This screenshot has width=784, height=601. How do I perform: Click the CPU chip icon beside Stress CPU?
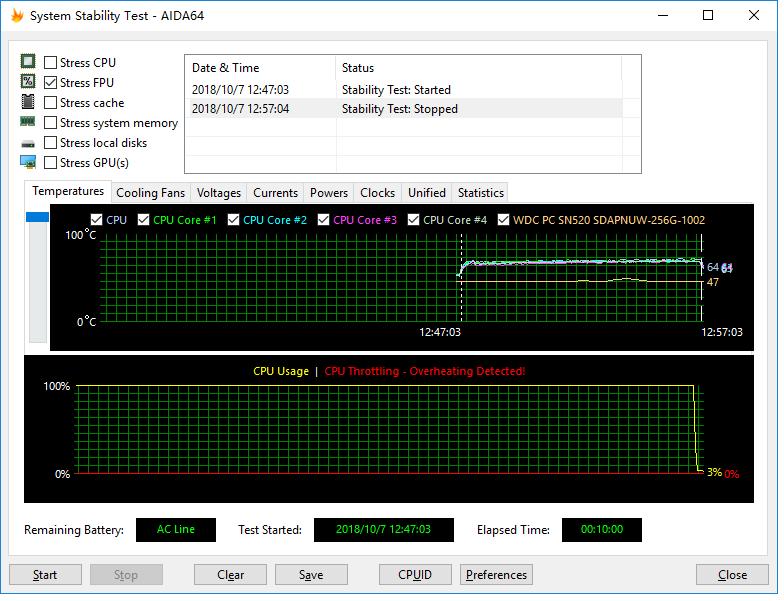(28, 62)
